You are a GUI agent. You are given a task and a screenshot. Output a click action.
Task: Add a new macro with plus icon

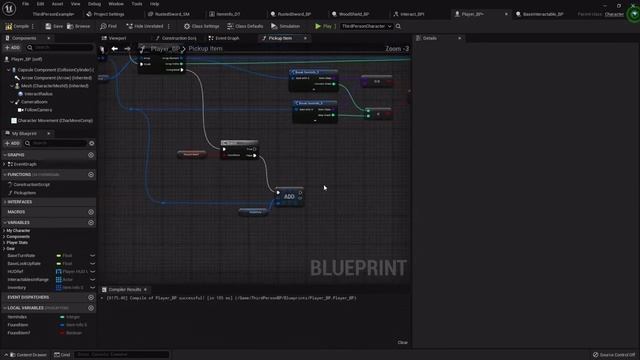click(91, 212)
